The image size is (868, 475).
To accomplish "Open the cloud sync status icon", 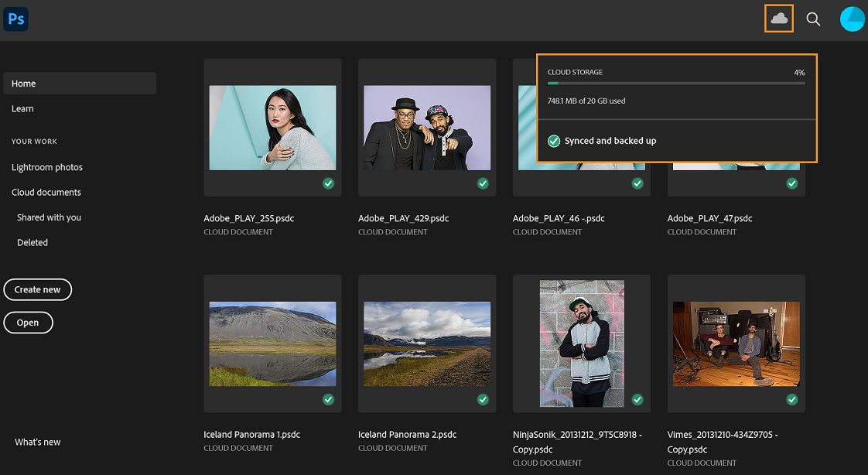I will 778,19.
